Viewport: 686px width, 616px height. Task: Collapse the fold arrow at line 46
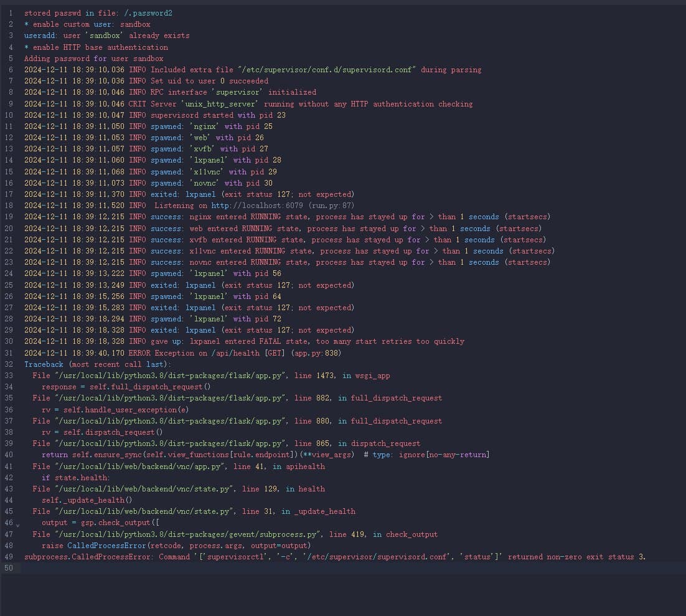pos(18,524)
